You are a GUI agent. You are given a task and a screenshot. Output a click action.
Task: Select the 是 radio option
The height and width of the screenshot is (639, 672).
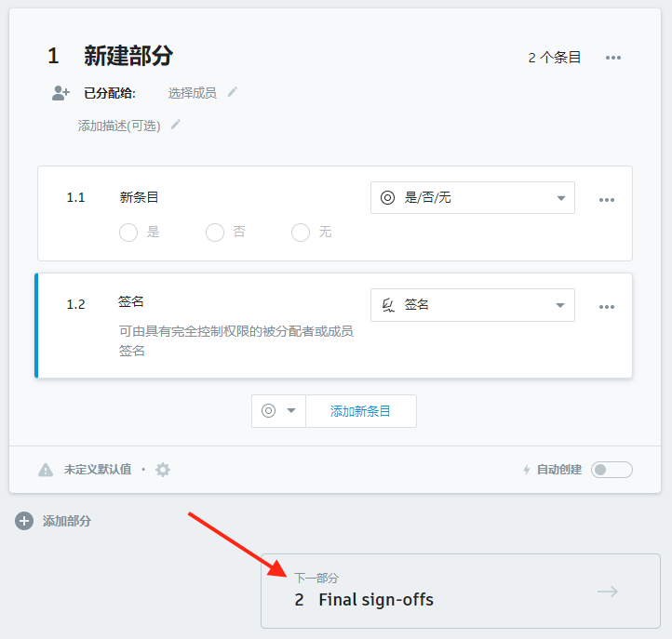coord(128,233)
